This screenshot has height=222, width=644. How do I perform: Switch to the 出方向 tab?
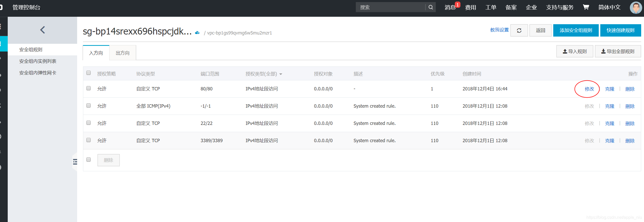coord(123,53)
